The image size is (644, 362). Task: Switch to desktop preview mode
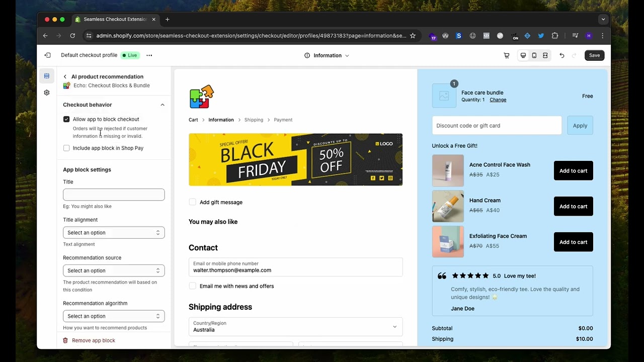[x=523, y=55]
